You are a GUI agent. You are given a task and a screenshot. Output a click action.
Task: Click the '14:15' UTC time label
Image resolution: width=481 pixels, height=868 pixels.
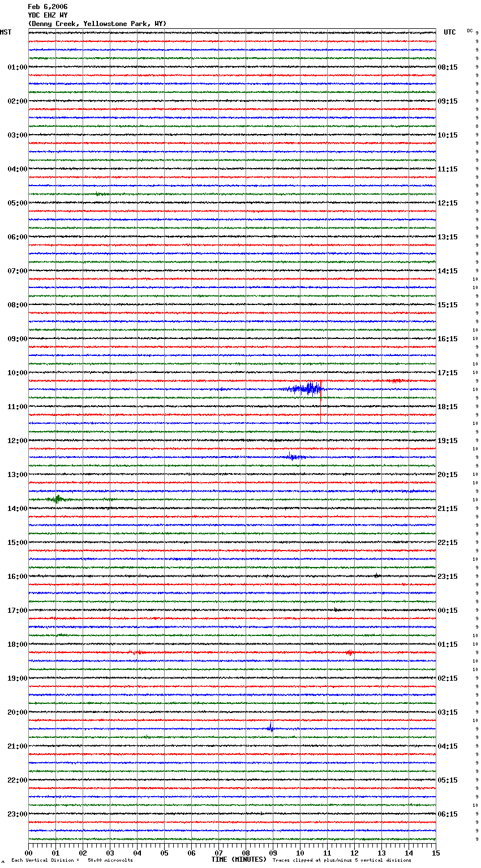click(x=448, y=271)
